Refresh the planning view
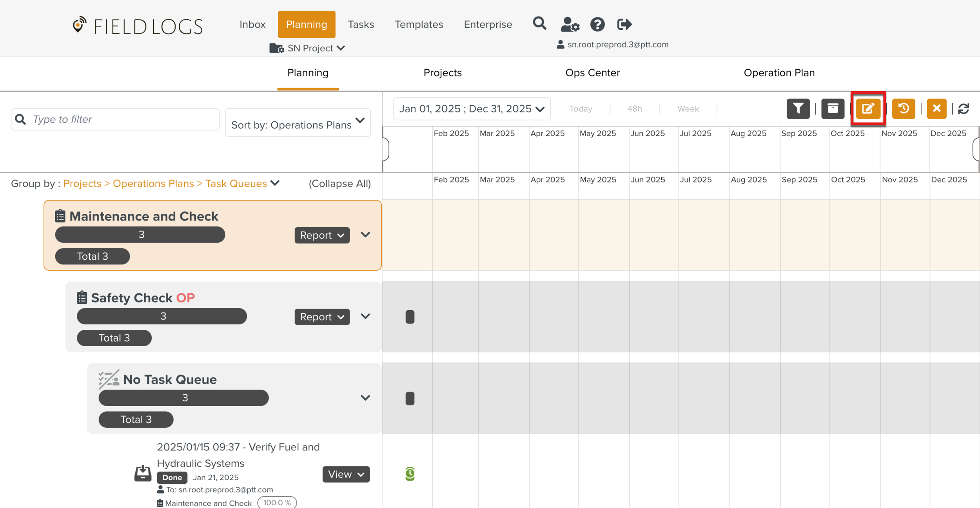Screen dimensions: 980x508 (x=964, y=109)
